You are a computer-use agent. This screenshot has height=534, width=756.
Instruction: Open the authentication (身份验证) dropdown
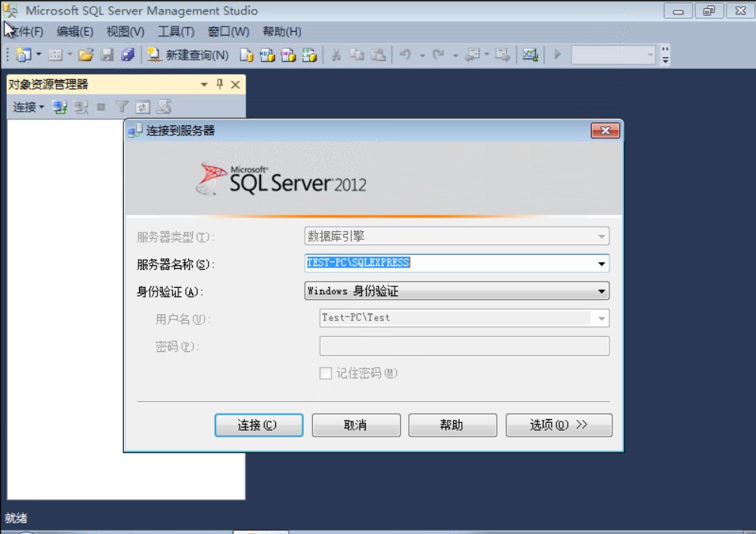602,291
